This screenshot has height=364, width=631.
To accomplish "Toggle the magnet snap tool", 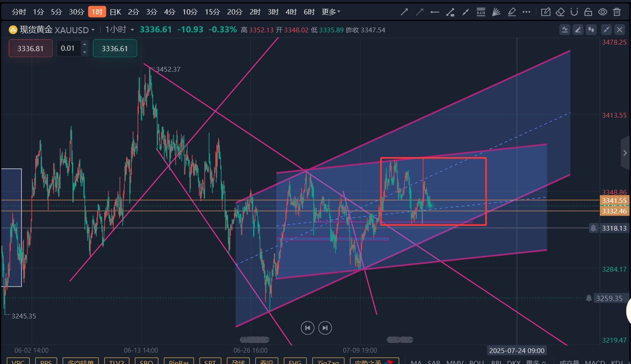I will [x=575, y=12].
